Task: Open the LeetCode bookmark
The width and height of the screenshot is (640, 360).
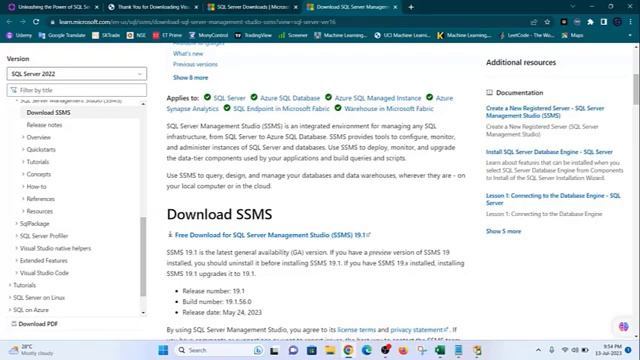Action: click(x=527, y=36)
